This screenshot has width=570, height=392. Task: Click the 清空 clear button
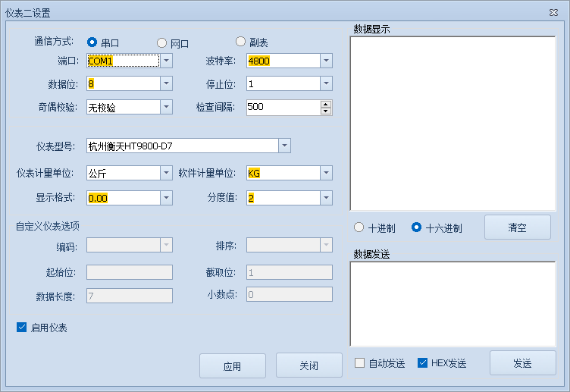pyautogui.click(x=517, y=227)
